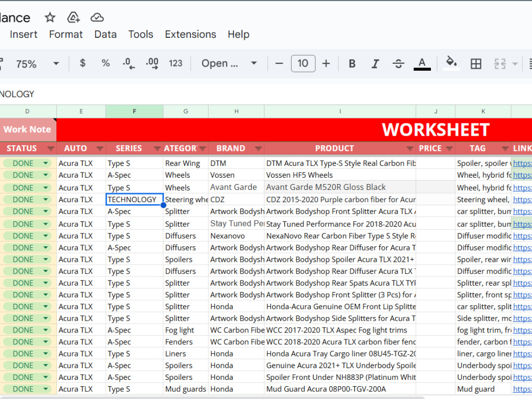Open CATEGORY column filter
This screenshot has height=399, width=532.
(203, 148)
